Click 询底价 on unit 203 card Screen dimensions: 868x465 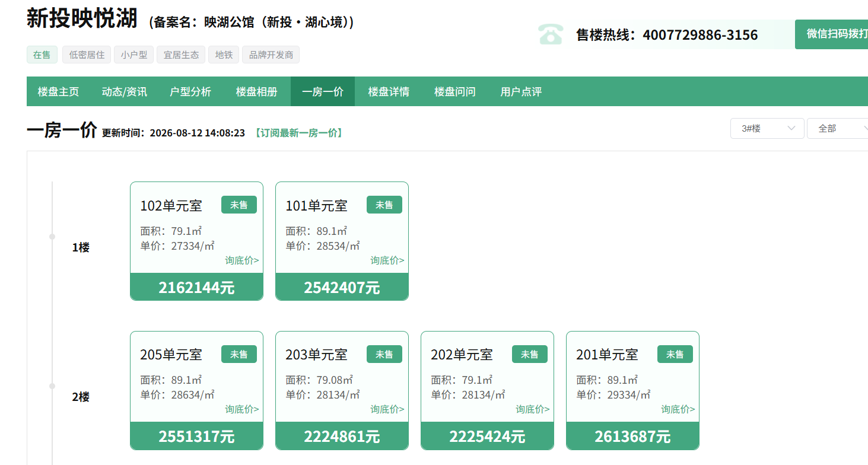click(387, 409)
